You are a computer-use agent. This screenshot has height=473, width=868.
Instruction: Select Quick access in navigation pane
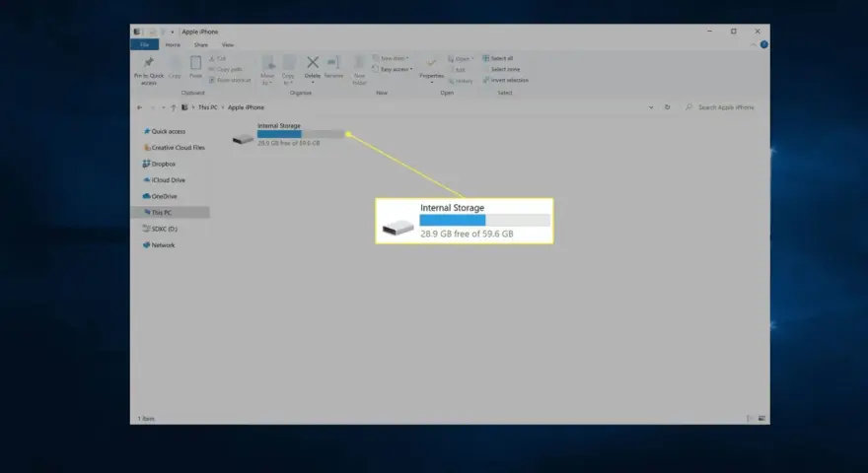point(165,132)
